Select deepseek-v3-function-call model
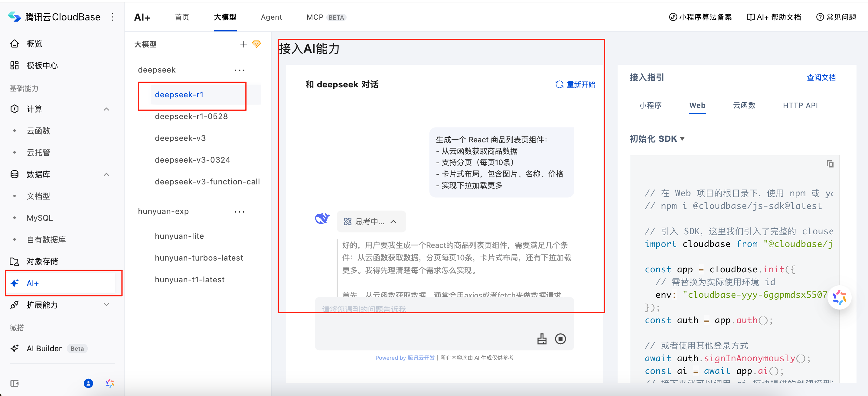Screen dimensions: 868x396 (x=207, y=182)
